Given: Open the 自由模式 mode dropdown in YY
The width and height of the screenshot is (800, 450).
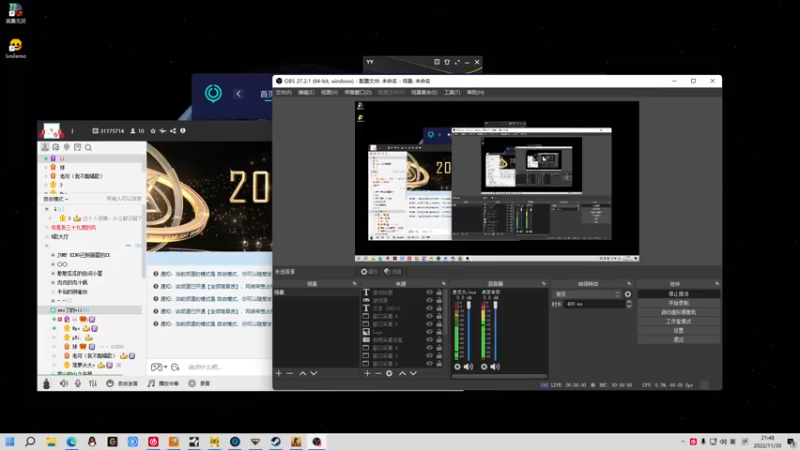Looking at the screenshot, I should [x=56, y=199].
